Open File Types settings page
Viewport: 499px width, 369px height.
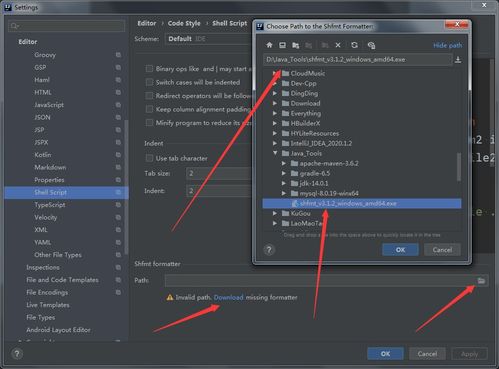pyautogui.click(x=40, y=317)
